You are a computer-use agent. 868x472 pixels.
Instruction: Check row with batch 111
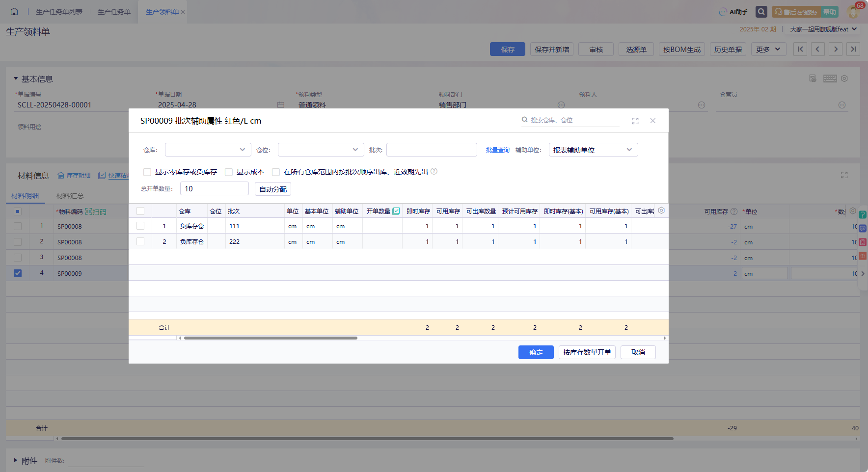pos(140,226)
